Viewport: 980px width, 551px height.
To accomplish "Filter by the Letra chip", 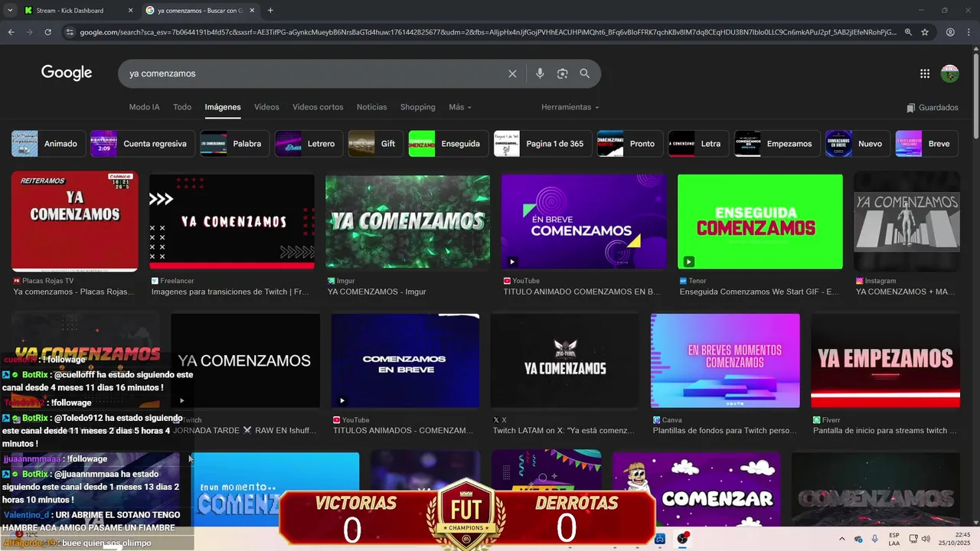I will click(697, 144).
